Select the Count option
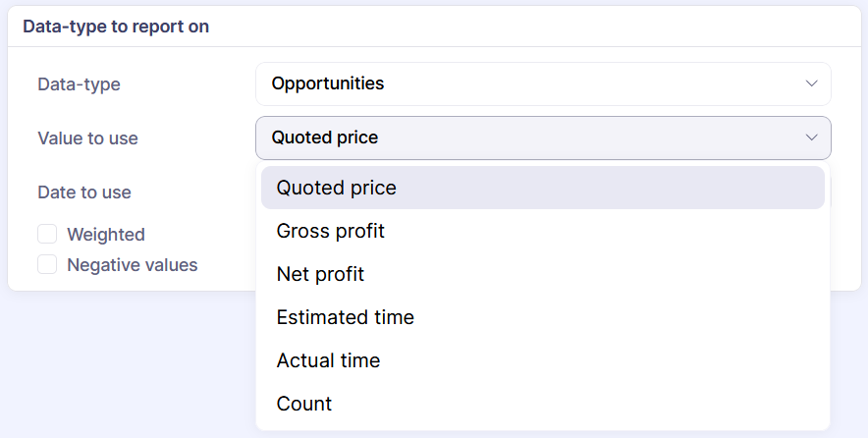The image size is (868, 438). (304, 404)
